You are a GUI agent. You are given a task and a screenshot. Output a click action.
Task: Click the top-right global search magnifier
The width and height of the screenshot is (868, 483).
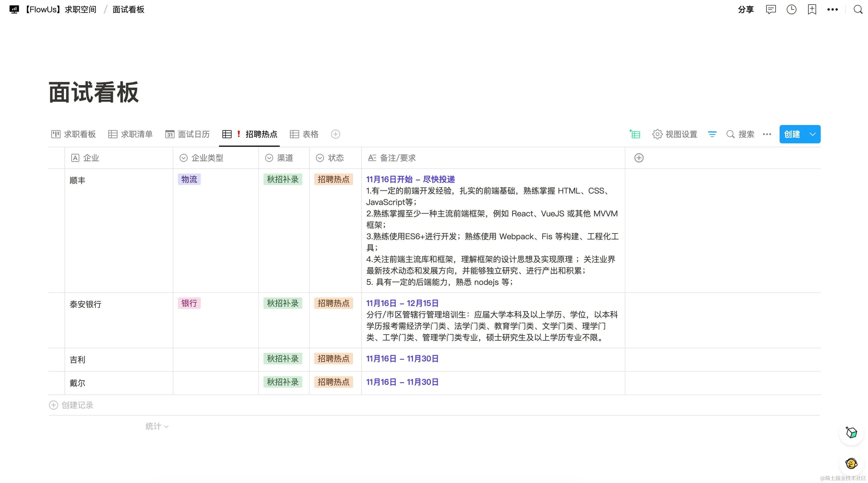pos(858,9)
